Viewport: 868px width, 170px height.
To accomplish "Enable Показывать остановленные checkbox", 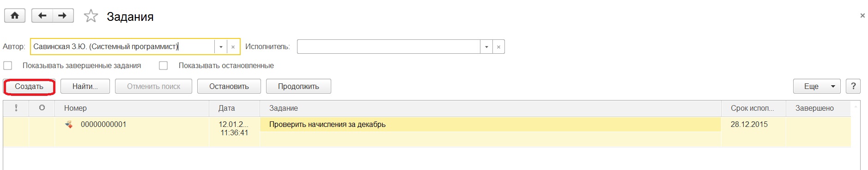I will click(163, 66).
